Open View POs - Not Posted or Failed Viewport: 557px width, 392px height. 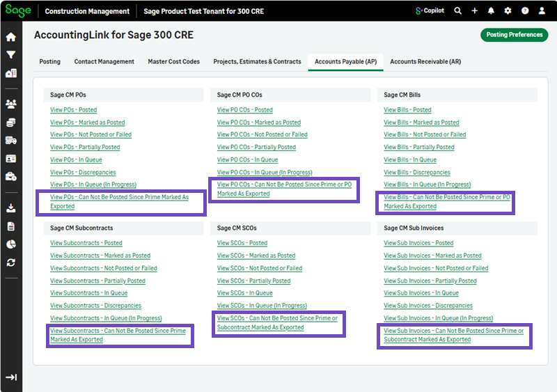[91, 134]
